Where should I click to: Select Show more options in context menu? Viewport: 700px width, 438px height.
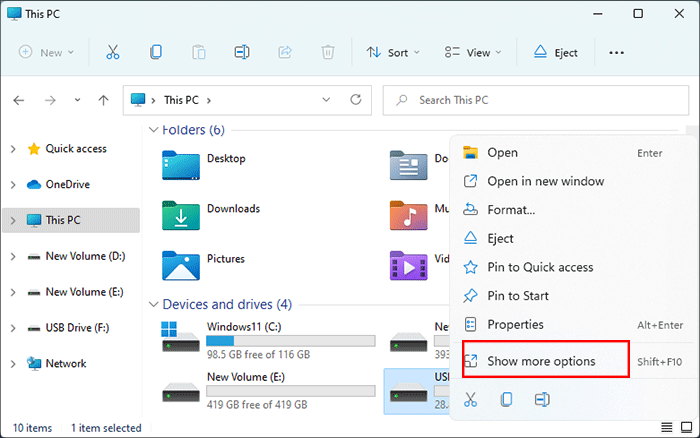pyautogui.click(x=541, y=360)
